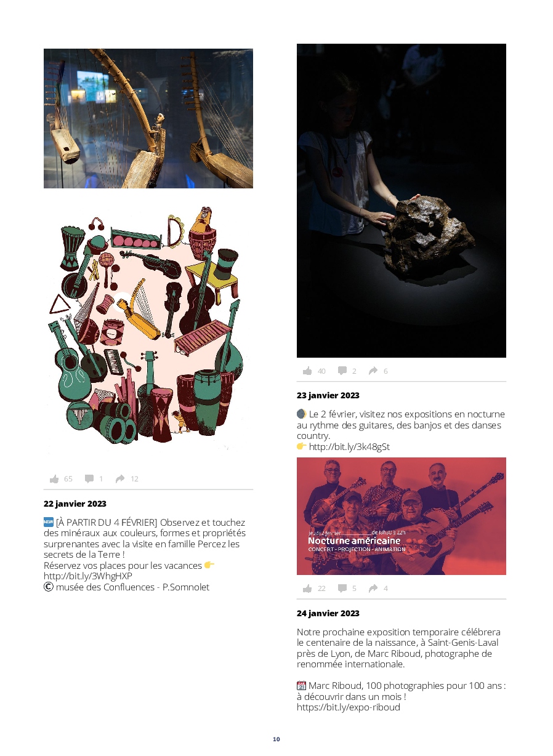Click the thumbs-up icon with 40 likes
This screenshot has width=553, height=756.
(x=307, y=371)
